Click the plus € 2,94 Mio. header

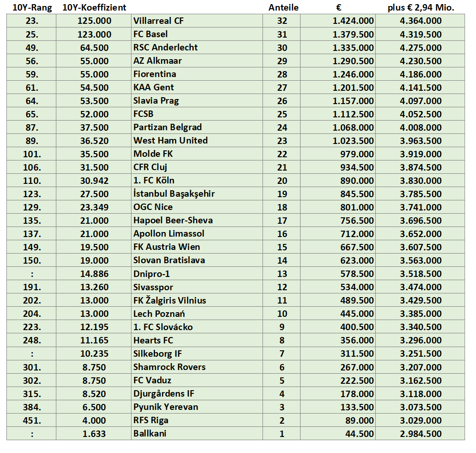tap(421, 7)
